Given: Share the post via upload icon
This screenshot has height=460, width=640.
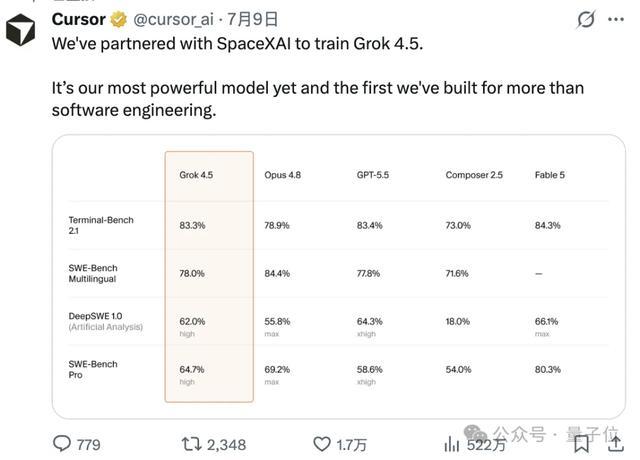Looking at the screenshot, I should pyautogui.click(x=616, y=444).
